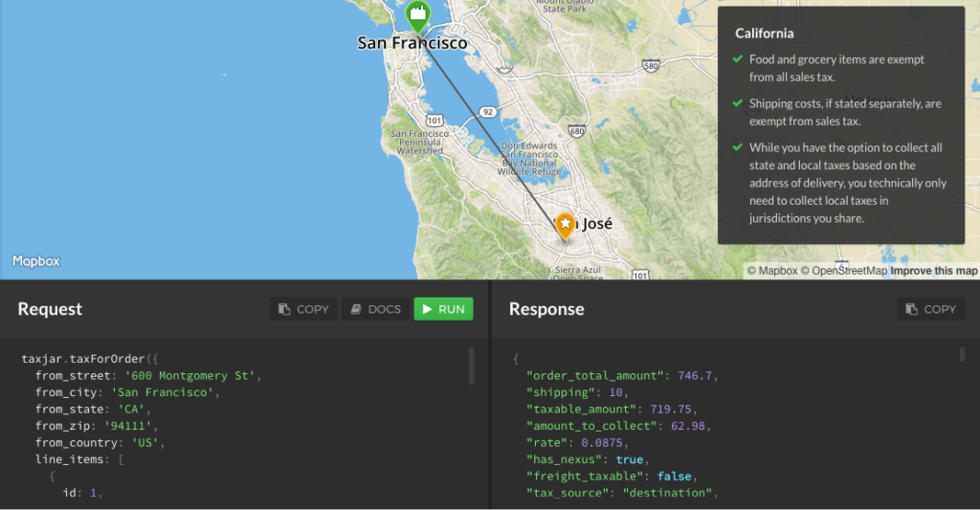Click the from_zip value '94111'
This screenshot has width=980, height=510.
pos(128,426)
